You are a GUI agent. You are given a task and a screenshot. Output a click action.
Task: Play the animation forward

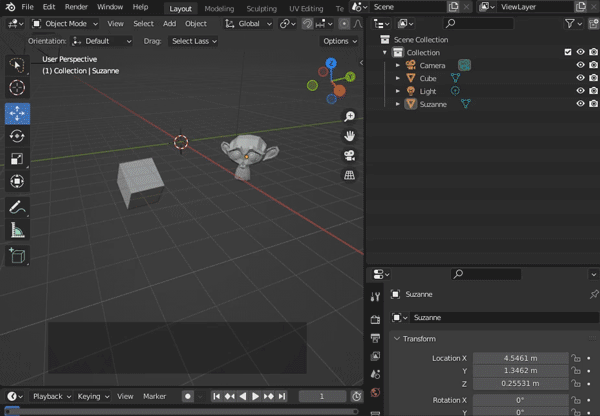(255, 396)
